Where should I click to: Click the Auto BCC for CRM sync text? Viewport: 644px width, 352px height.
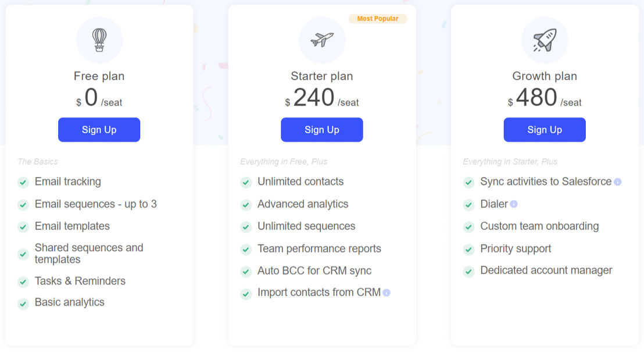(x=314, y=271)
